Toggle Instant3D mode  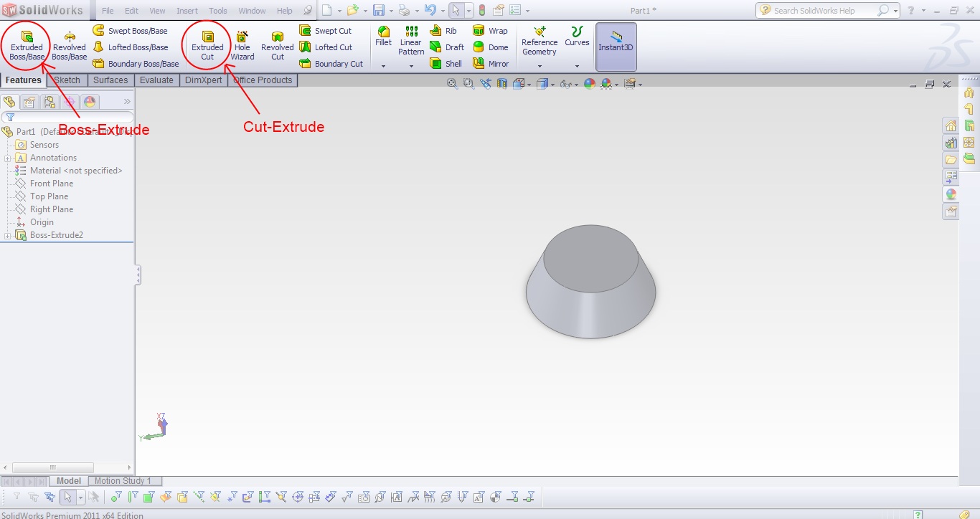[616, 44]
